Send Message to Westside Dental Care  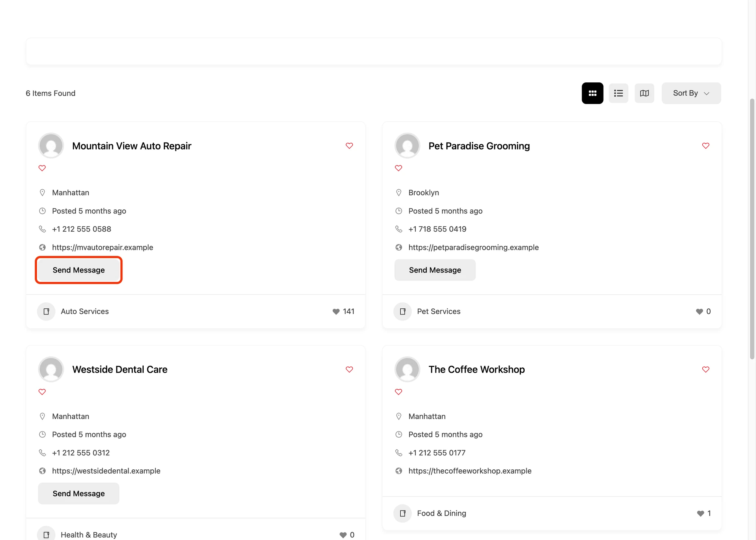point(79,493)
